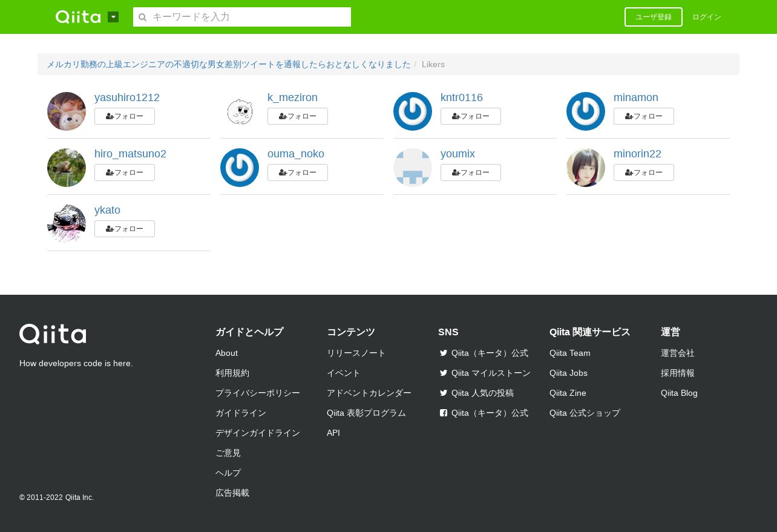The height and width of the screenshot is (532, 777).
Task: Open リリースノート footer link
Action: coord(356,353)
